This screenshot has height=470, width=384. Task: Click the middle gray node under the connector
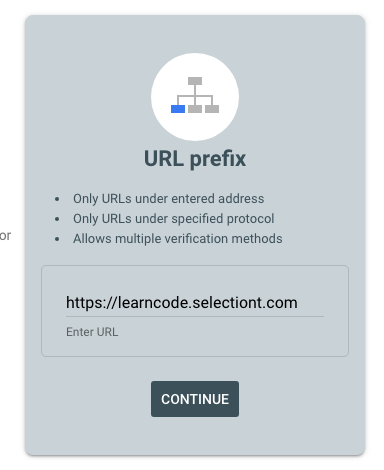click(195, 109)
